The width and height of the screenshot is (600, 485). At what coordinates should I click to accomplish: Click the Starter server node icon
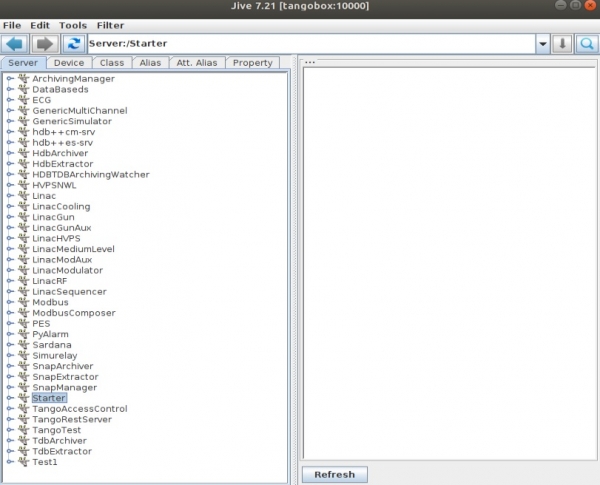tap(23, 398)
